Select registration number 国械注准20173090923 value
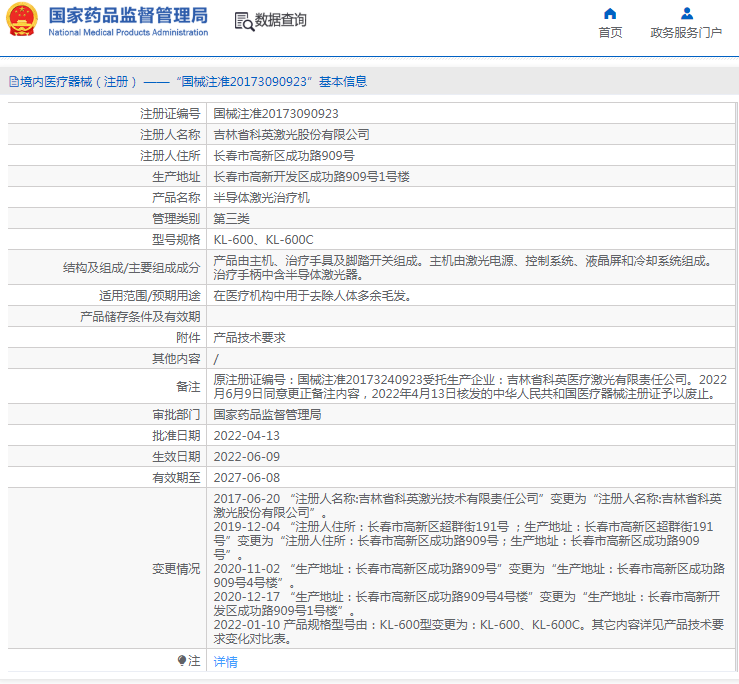The height and width of the screenshot is (684, 739). [276, 114]
